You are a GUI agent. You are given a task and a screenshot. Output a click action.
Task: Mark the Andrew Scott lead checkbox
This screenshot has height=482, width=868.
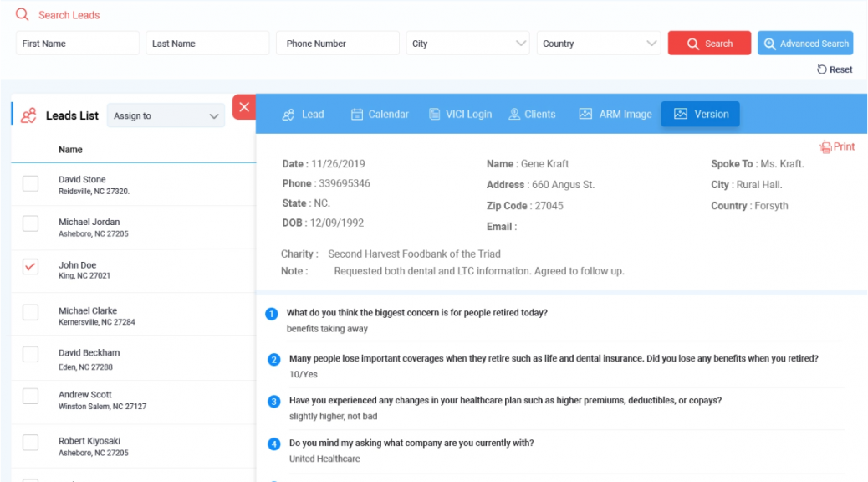coord(30,396)
